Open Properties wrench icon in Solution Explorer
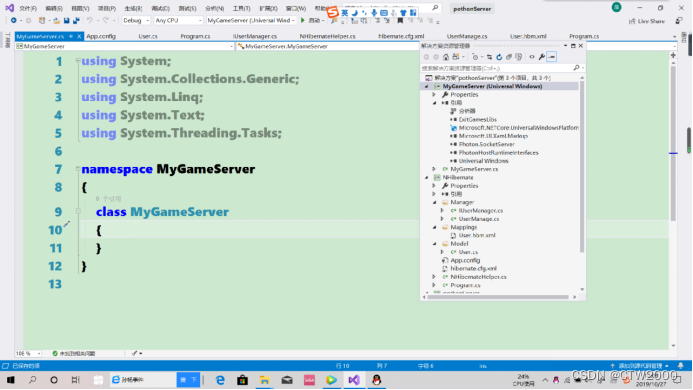This screenshot has height=390, width=693. [542, 57]
